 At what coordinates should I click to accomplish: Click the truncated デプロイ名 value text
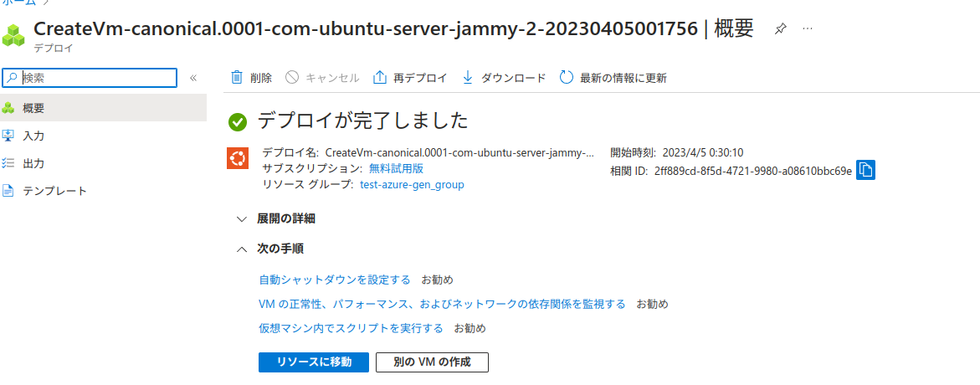[x=459, y=151]
